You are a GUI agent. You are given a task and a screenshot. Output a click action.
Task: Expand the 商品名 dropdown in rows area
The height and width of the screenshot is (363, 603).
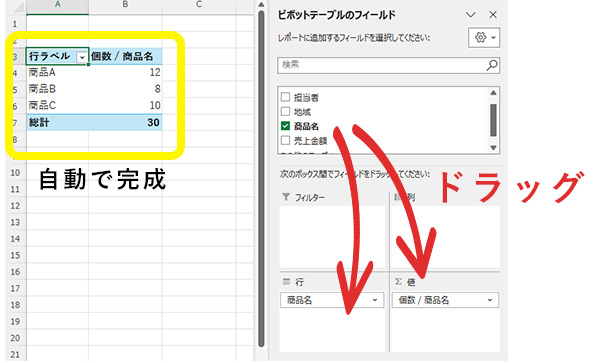[375, 300]
